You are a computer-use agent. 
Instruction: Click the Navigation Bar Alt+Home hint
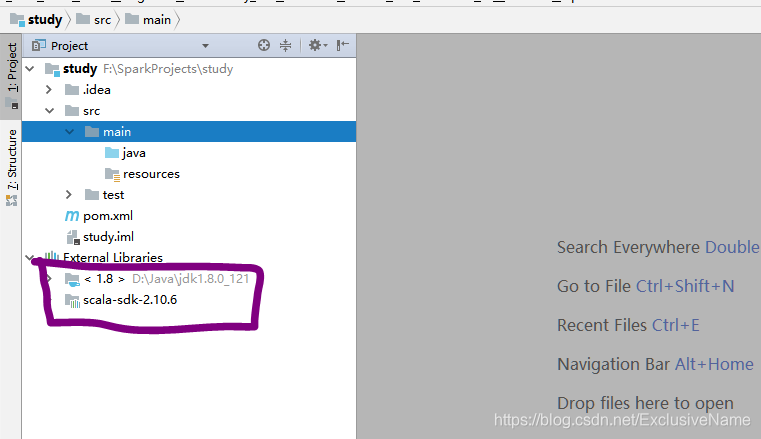tap(655, 364)
